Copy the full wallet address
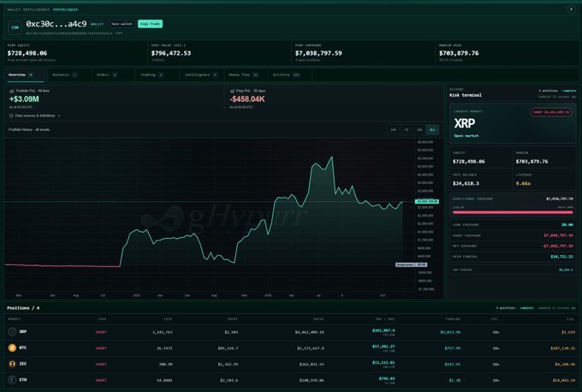 [x=119, y=33]
